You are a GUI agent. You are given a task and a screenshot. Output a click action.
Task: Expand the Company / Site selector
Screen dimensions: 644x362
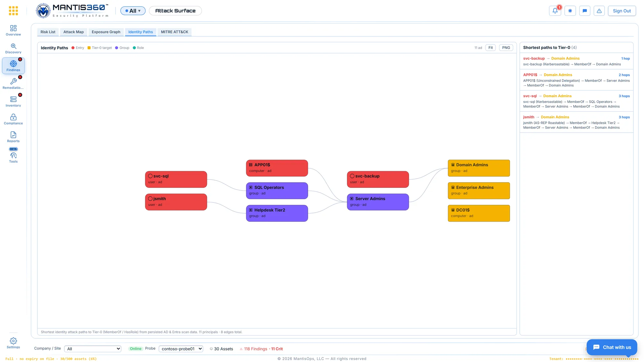coord(93,349)
